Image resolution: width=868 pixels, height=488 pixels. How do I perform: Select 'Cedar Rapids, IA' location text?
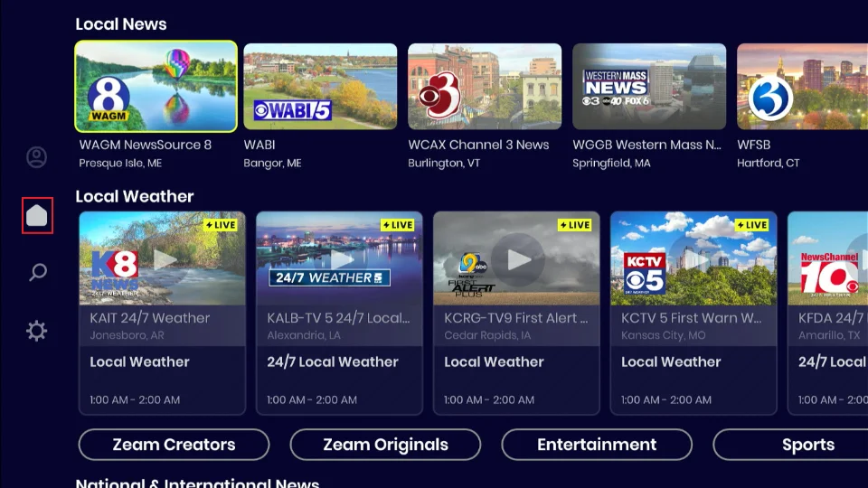487,335
